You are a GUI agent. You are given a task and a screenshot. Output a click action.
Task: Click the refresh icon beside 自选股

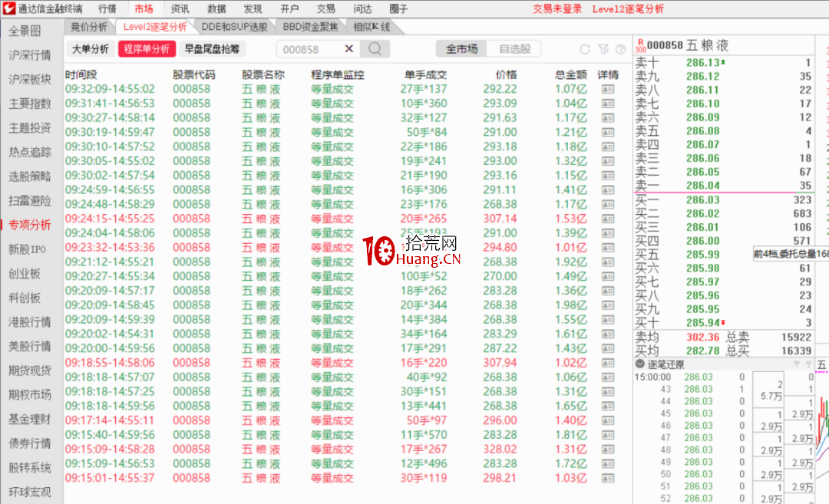click(585, 49)
